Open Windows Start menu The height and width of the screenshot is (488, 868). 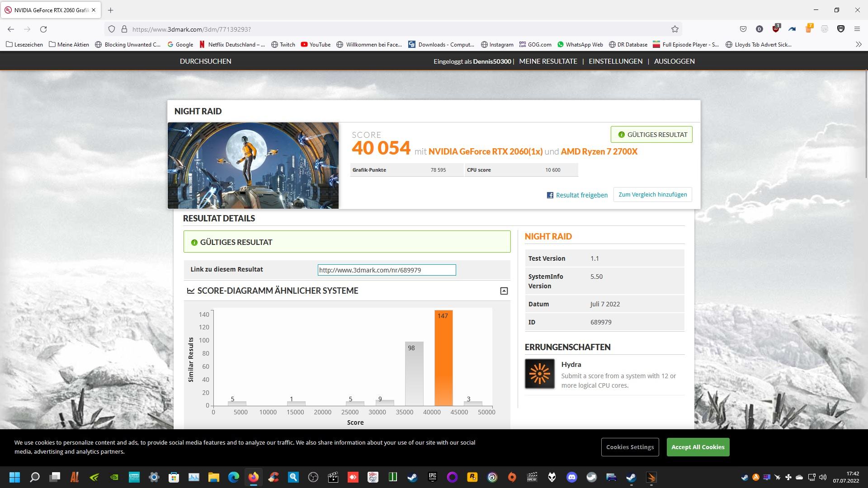[x=14, y=477]
